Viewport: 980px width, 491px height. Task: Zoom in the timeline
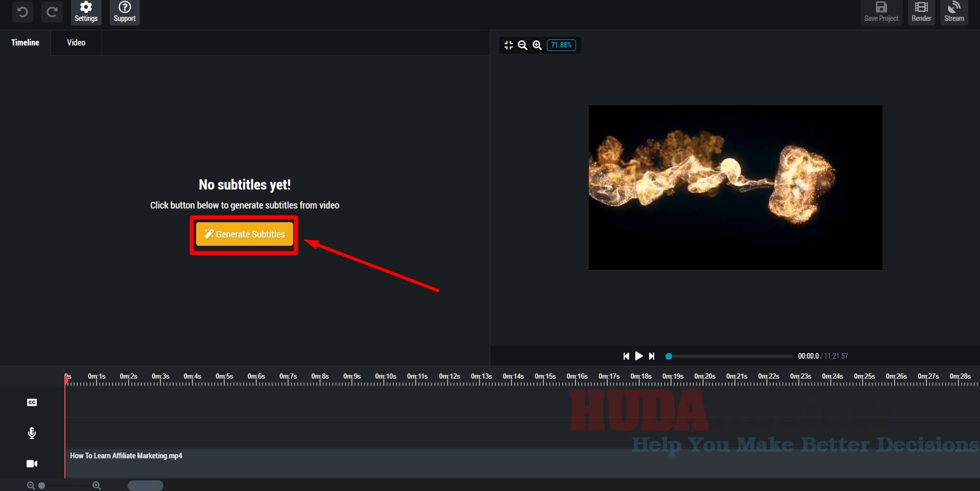[x=97, y=485]
